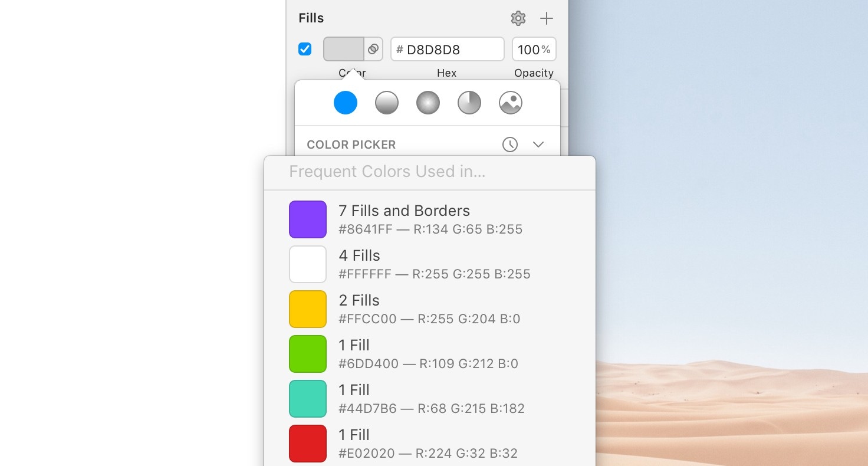Pick the teal 44D7B6 fill color
The height and width of the screenshot is (466, 868).
click(430, 399)
